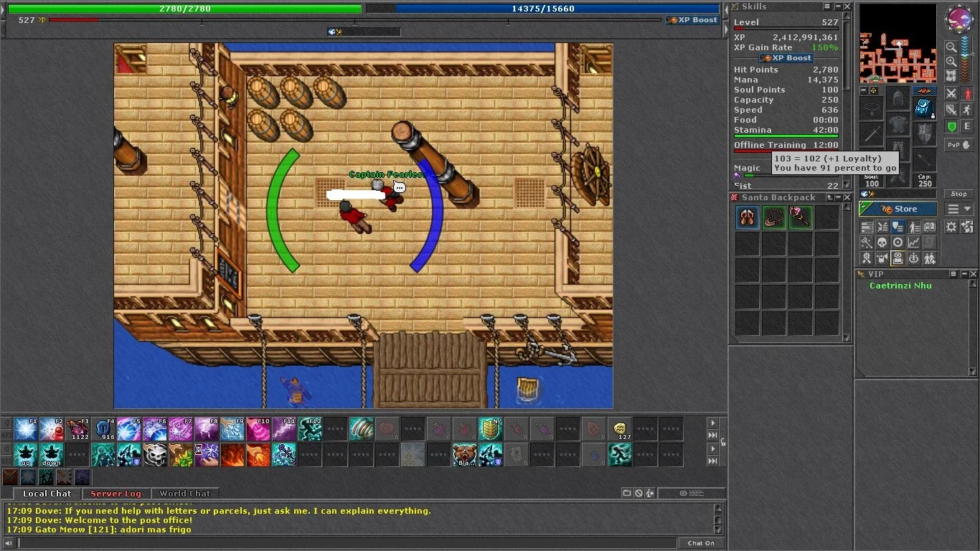Switch to the Server Log tab
The image size is (980, 551).
click(x=116, y=494)
